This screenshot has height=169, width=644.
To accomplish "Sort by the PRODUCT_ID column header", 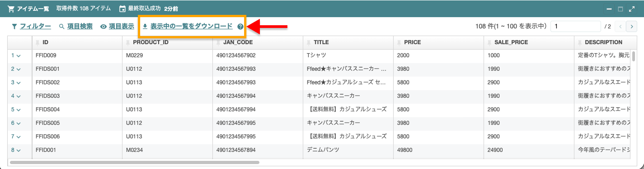I will click(167, 42).
